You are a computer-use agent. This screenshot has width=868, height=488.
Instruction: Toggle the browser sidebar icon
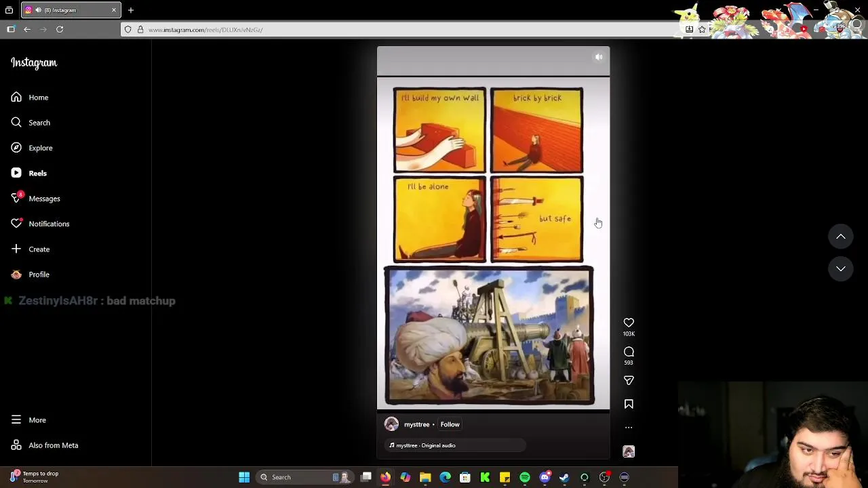click(11, 30)
